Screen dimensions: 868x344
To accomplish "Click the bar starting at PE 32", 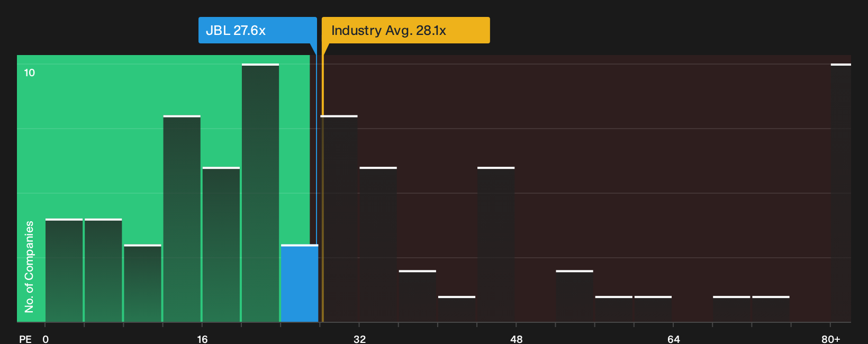I will click(378, 245).
